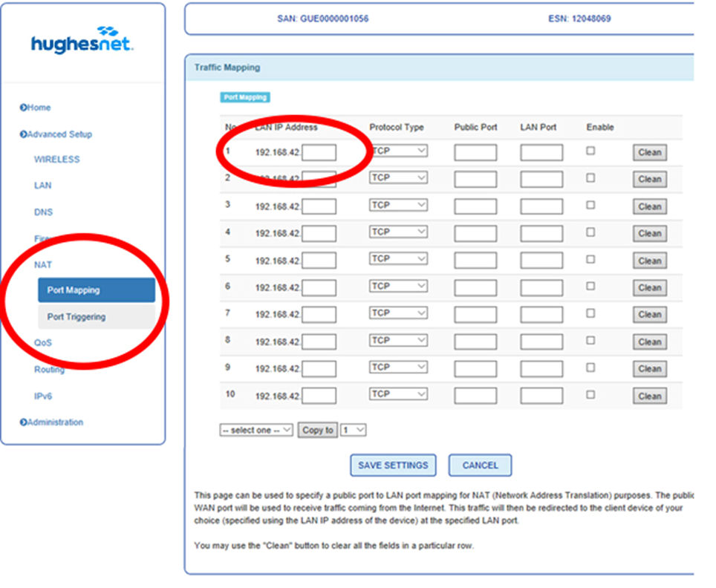Open the WIRELESS settings page

click(x=56, y=159)
